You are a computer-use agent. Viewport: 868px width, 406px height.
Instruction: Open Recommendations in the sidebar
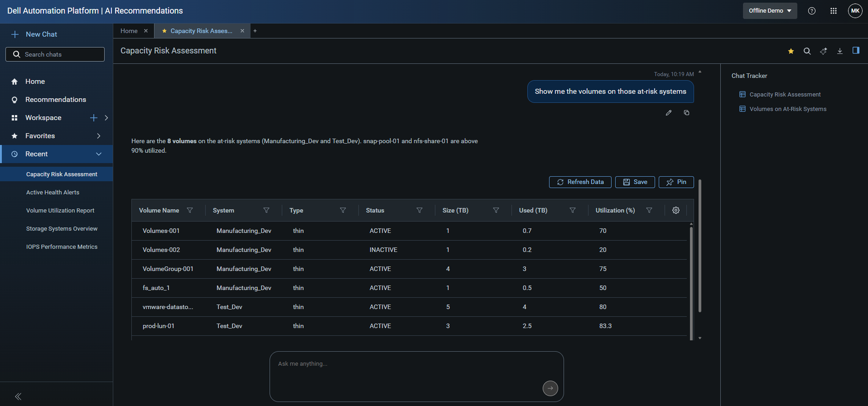56,99
